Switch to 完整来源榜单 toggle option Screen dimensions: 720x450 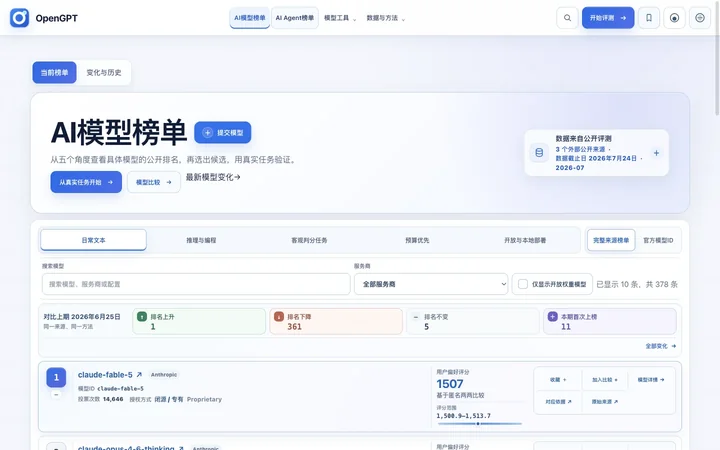(x=611, y=240)
